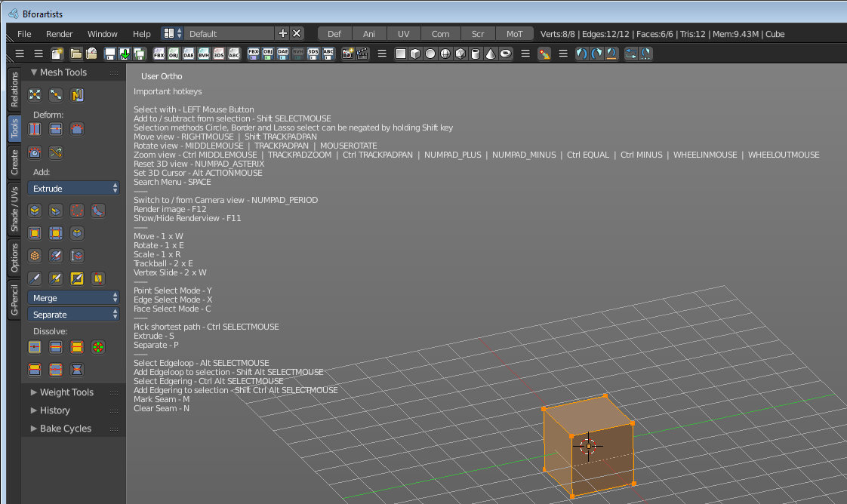This screenshot has width=847, height=504.
Task: Open the Help menu
Action: coord(141,33)
